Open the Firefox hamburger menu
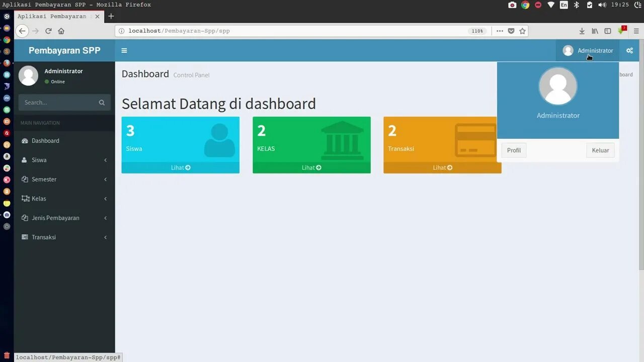Viewport: 644px width, 362px height. click(636, 31)
